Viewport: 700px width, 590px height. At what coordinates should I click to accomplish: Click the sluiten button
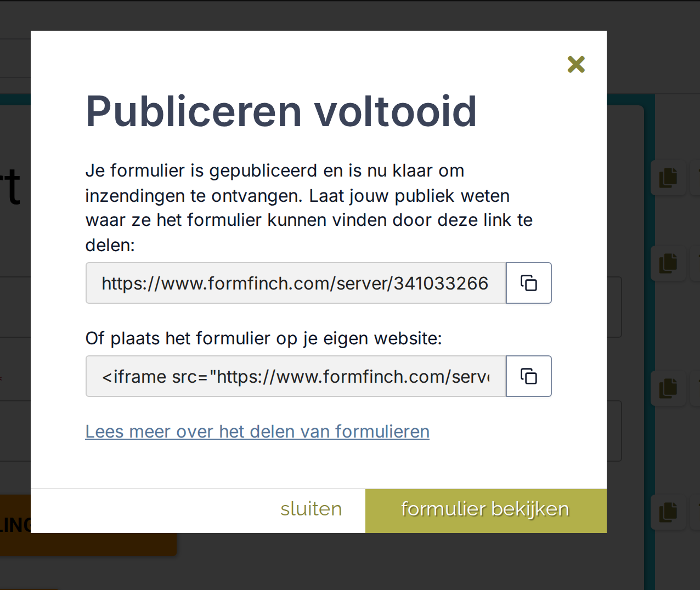pyautogui.click(x=311, y=509)
